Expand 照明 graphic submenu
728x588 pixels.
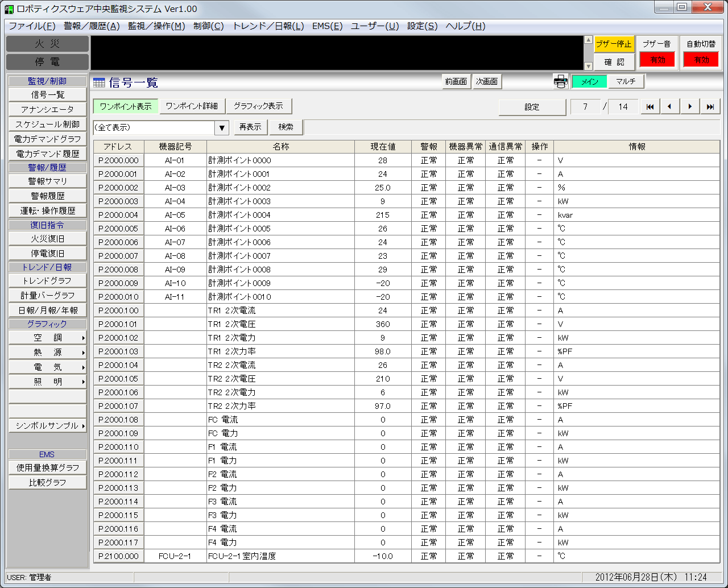(x=48, y=382)
